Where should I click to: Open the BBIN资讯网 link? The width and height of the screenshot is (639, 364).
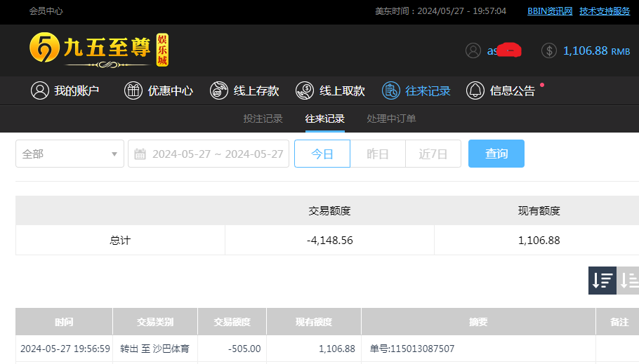pos(550,11)
